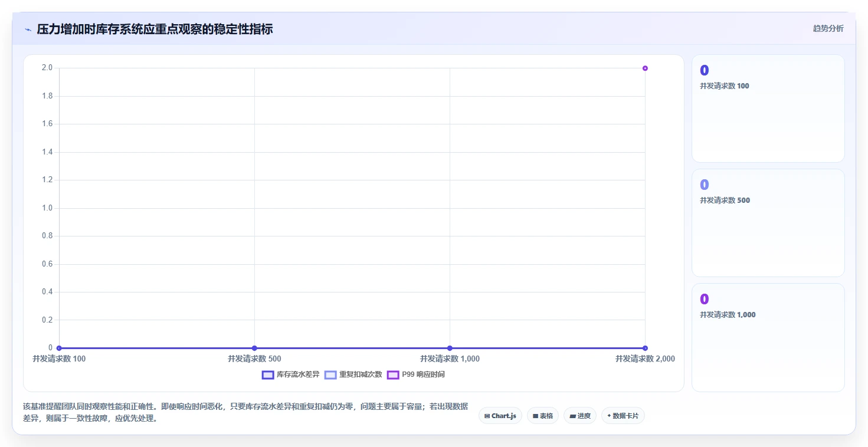Click the zero-line data point at 并发请求数 100
868x447 pixels.
pos(59,348)
